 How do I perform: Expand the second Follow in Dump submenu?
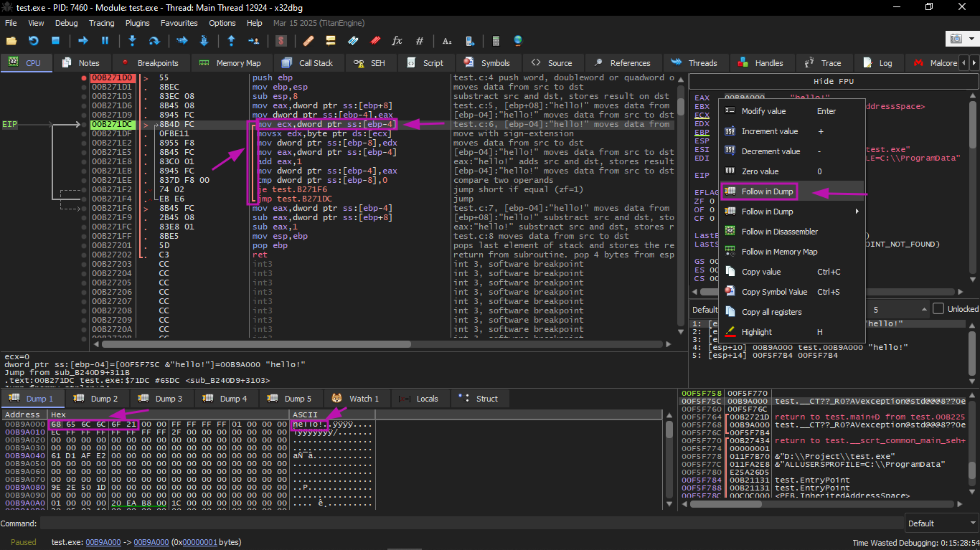pyautogui.click(x=765, y=211)
